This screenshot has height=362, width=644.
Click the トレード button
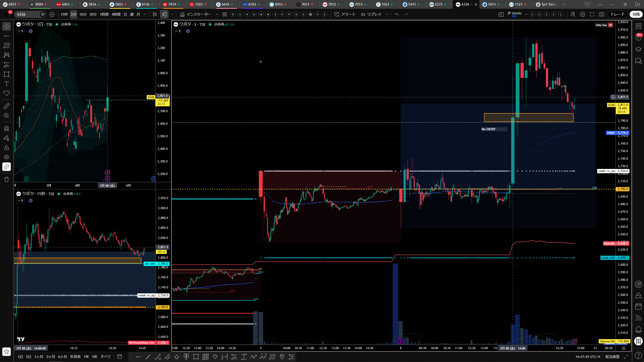[618, 14]
